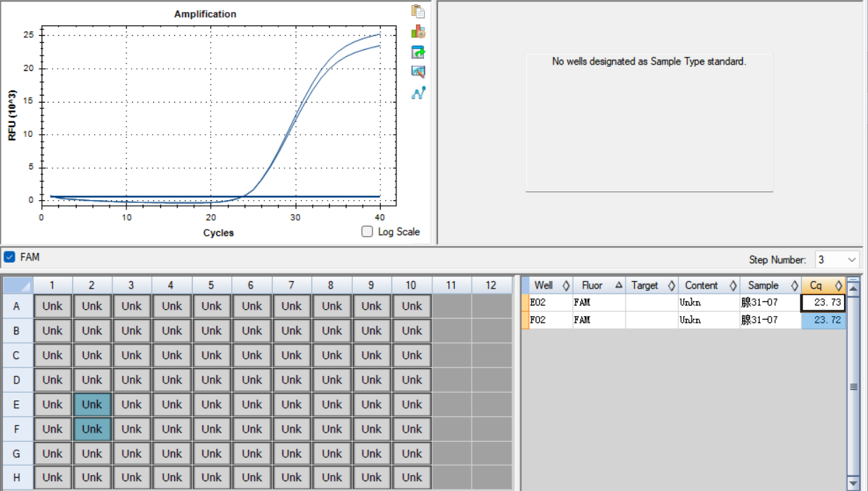868x491 pixels.
Task: Select plate column header 12
Action: coord(491,285)
